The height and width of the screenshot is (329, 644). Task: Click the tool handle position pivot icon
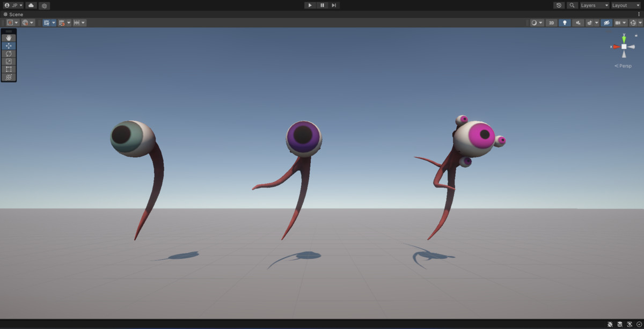[10, 23]
